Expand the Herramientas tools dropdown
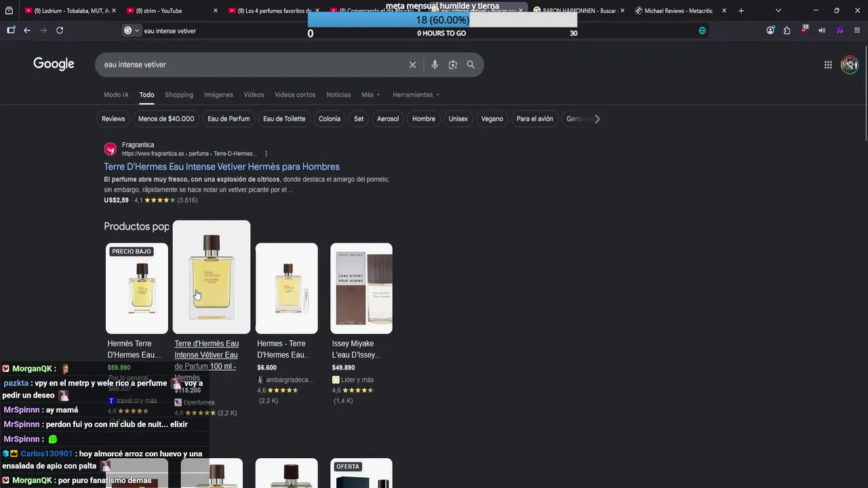Viewport: 868px width, 488px height. pyautogui.click(x=416, y=95)
